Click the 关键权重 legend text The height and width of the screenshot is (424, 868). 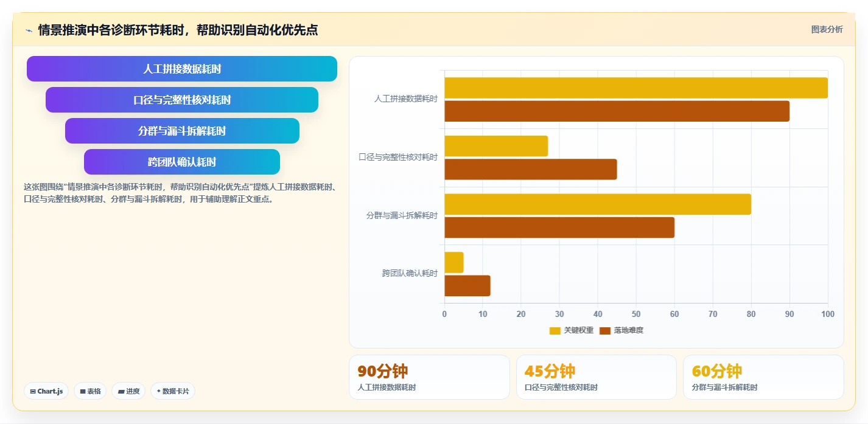click(578, 330)
